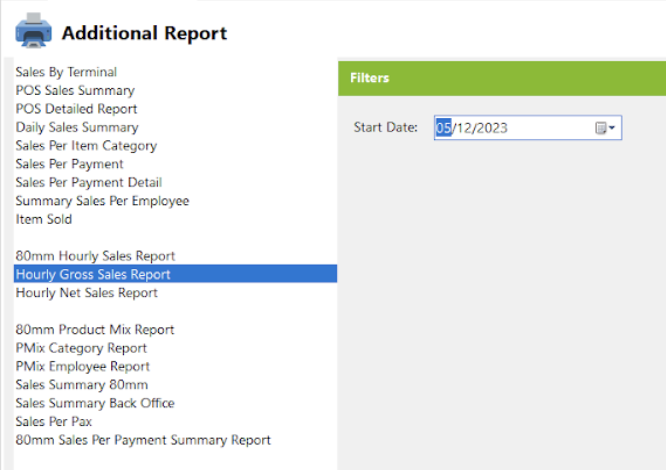Choose PMix Employee Report
666x470 pixels.
click(83, 366)
